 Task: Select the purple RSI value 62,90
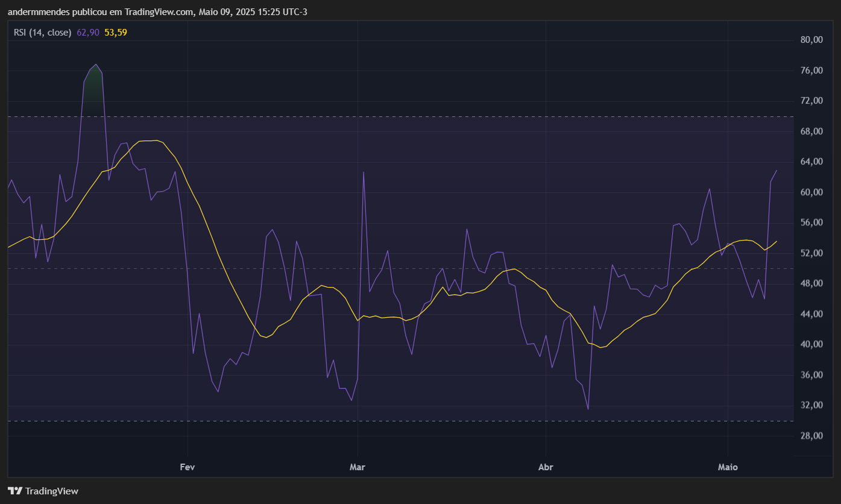(88, 33)
